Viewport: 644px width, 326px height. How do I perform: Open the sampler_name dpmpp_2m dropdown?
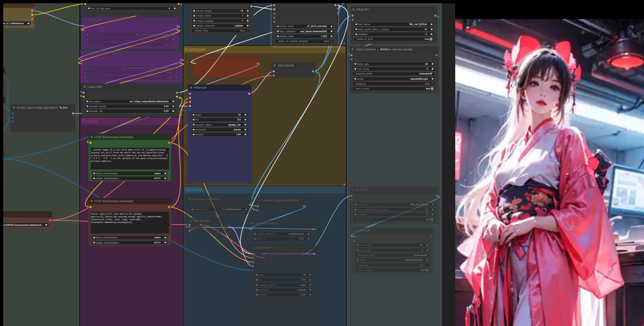click(x=220, y=125)
